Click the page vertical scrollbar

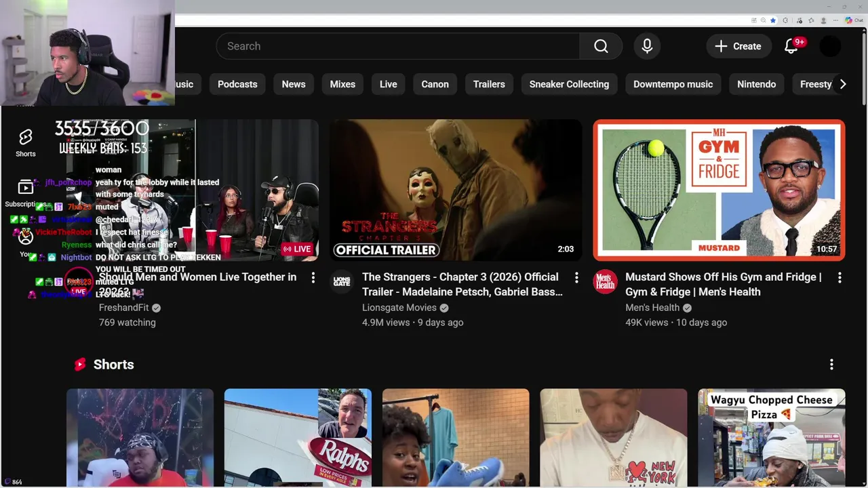(x=864, y=68)
